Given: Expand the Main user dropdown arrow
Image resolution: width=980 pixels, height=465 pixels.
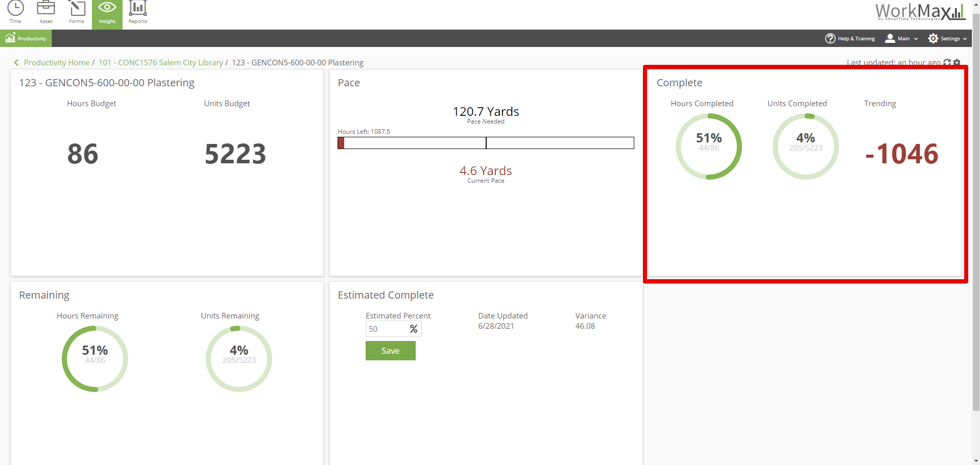Looking at the screenshot, I should coord(916,39).
